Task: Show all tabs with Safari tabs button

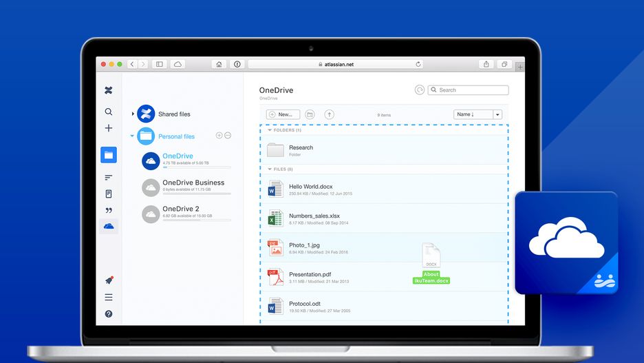Action: 504,64
